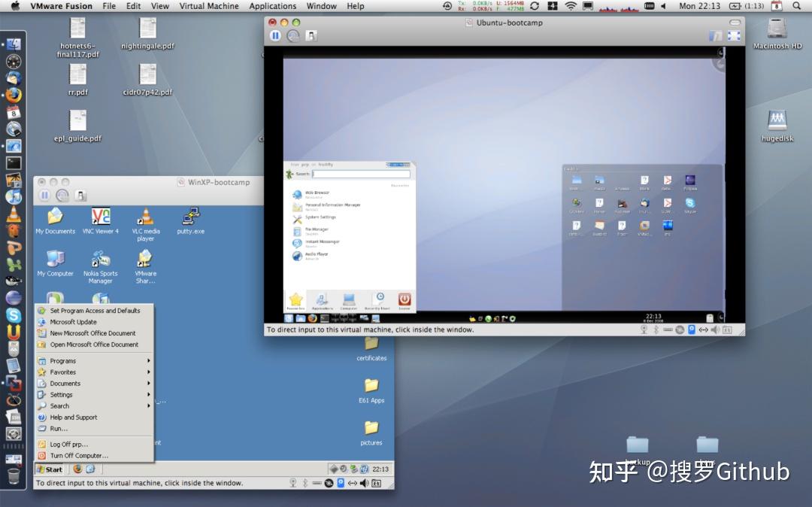Select the Favorites star tab in KDE launcher
The image size is (812, 507).
tap(295, 301)
